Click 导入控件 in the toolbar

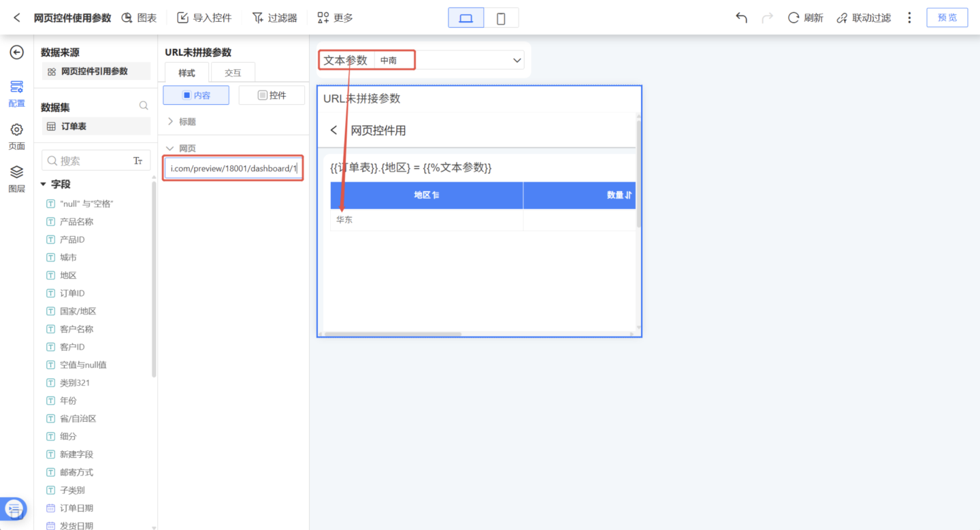[204, 18]
